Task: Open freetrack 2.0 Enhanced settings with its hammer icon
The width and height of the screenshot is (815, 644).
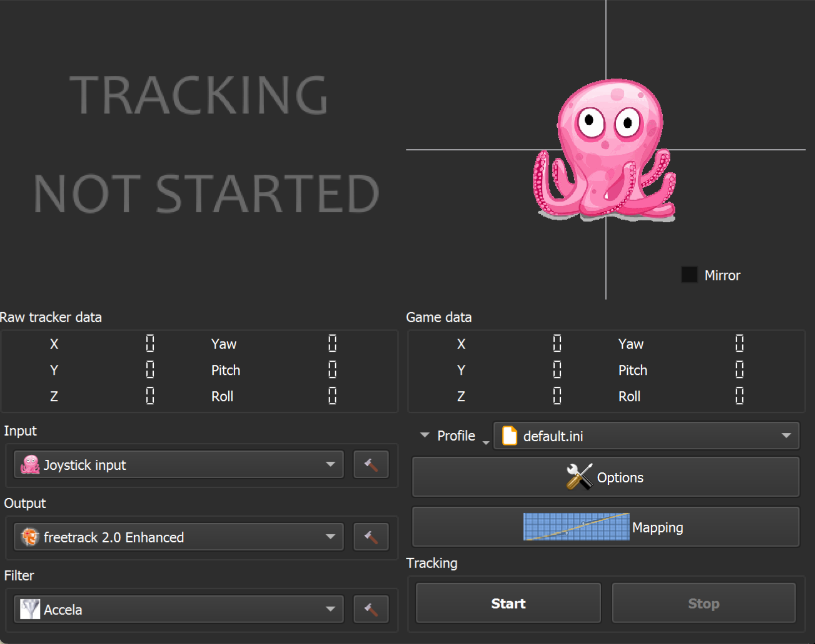Action: 371,537
